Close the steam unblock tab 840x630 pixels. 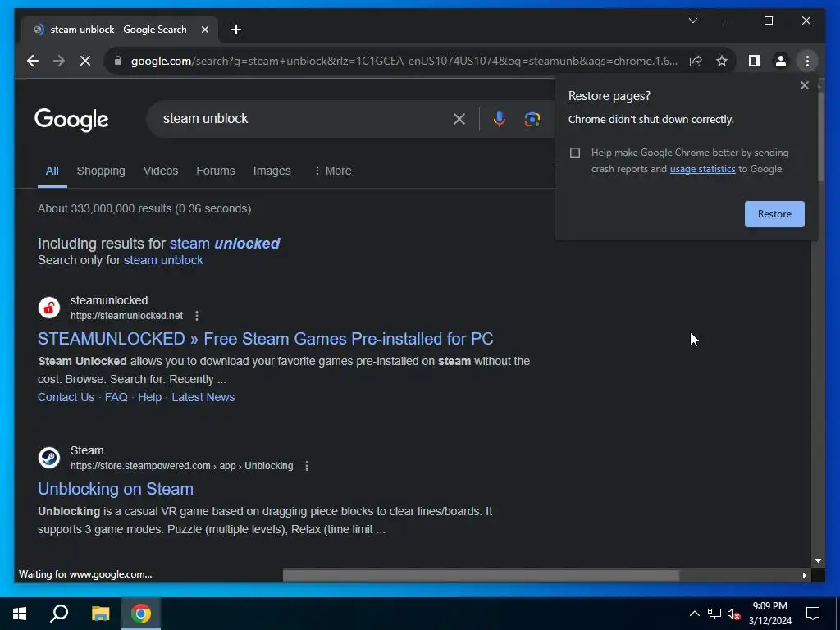pyautogui.click(x=204, y=30)
